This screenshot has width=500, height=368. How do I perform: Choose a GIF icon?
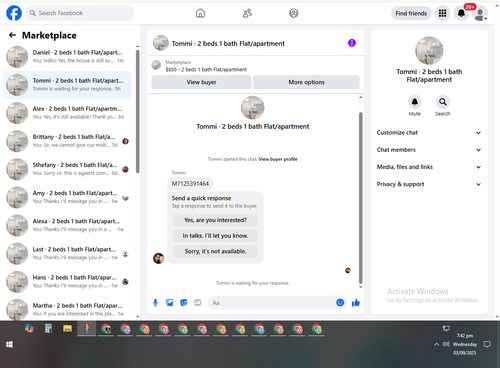(x=198, y=303)
